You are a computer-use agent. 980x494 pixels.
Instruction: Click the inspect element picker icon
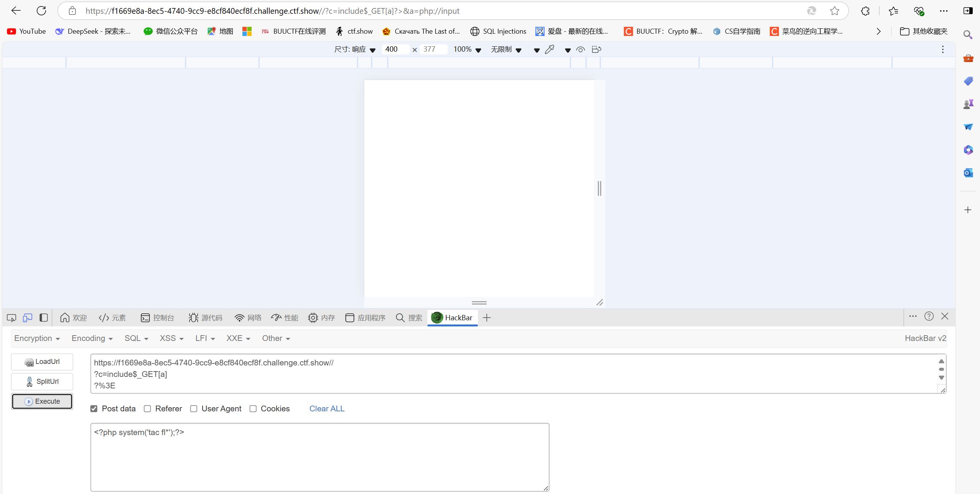[x=11, y=318]
